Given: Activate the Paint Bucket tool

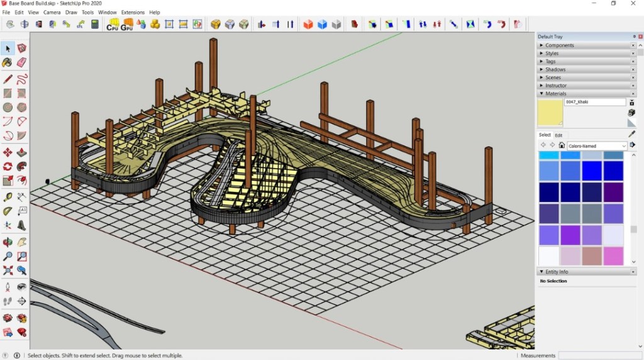Looking at the screenshot, I should point(8,62).
